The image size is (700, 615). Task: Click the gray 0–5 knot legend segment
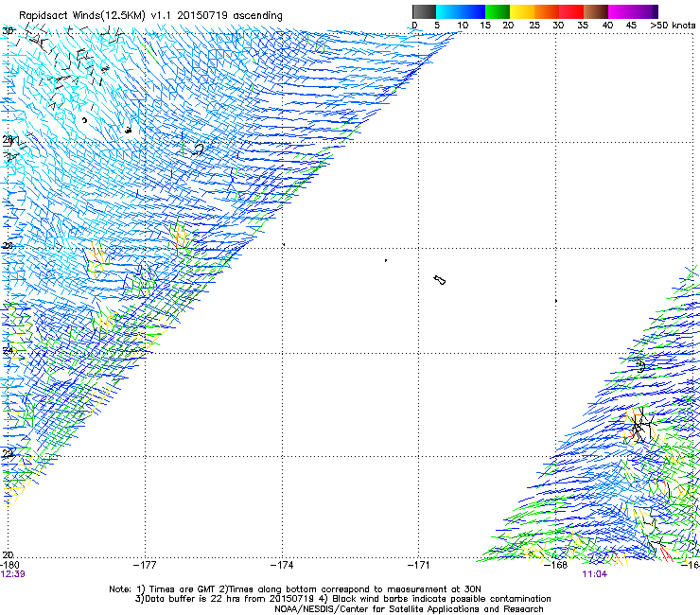click(424, 11)
